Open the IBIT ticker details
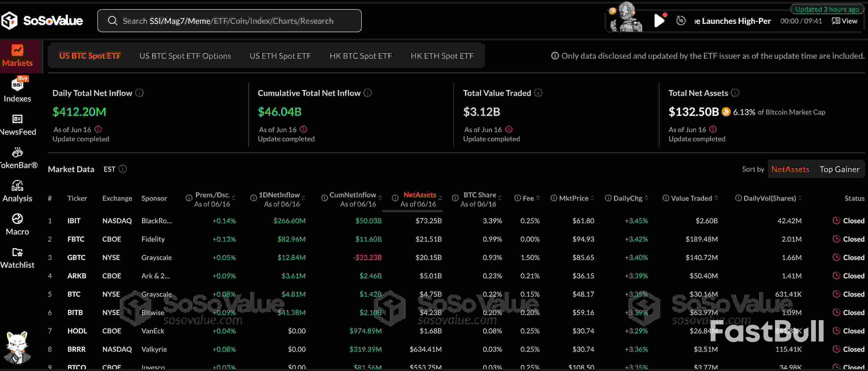This screenshot has height=371, width=868. point(74,220)
